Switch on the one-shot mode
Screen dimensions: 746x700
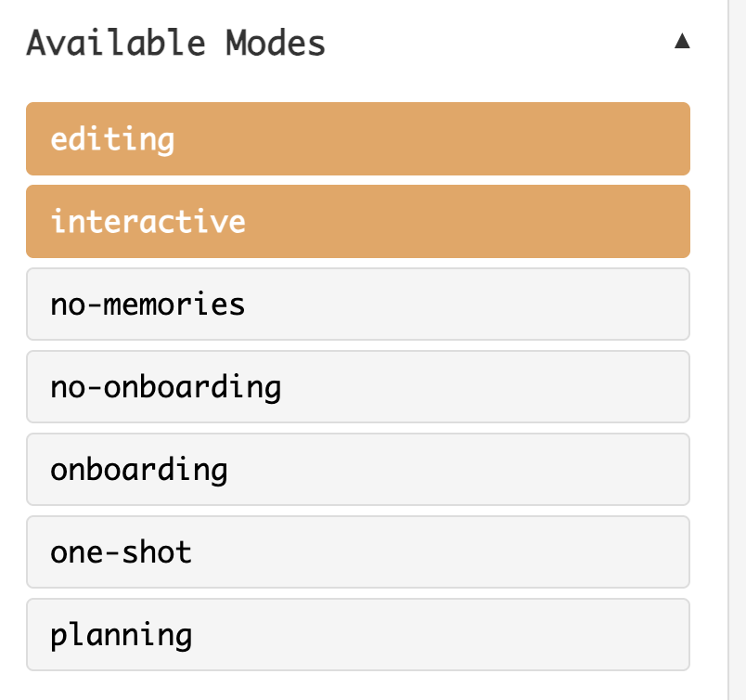coord(358,551)
